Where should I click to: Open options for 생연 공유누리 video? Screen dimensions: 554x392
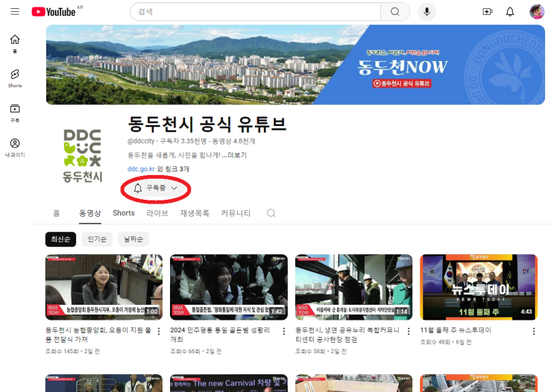(x=409, y=331)
